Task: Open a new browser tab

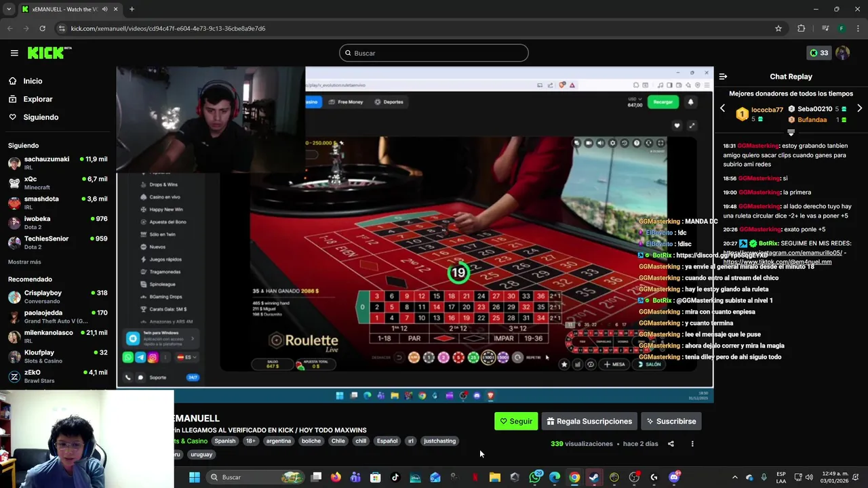Action: point(132,9)
